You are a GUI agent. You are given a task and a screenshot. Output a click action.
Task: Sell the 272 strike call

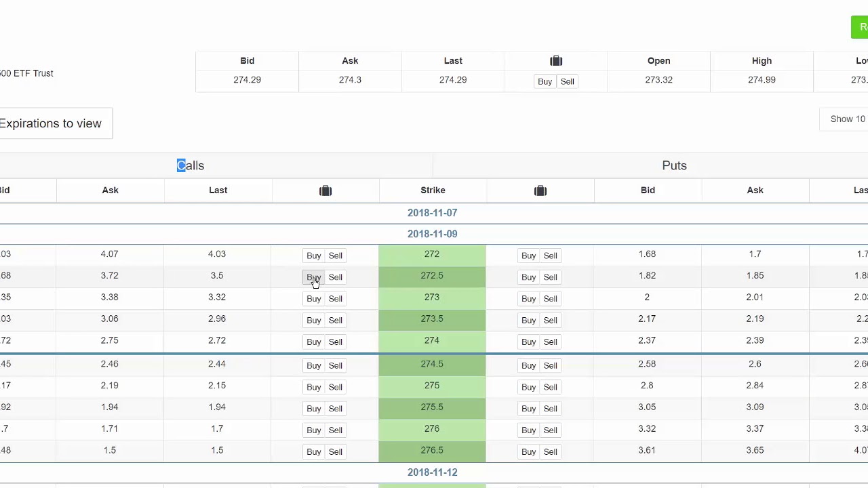point(336,256)
